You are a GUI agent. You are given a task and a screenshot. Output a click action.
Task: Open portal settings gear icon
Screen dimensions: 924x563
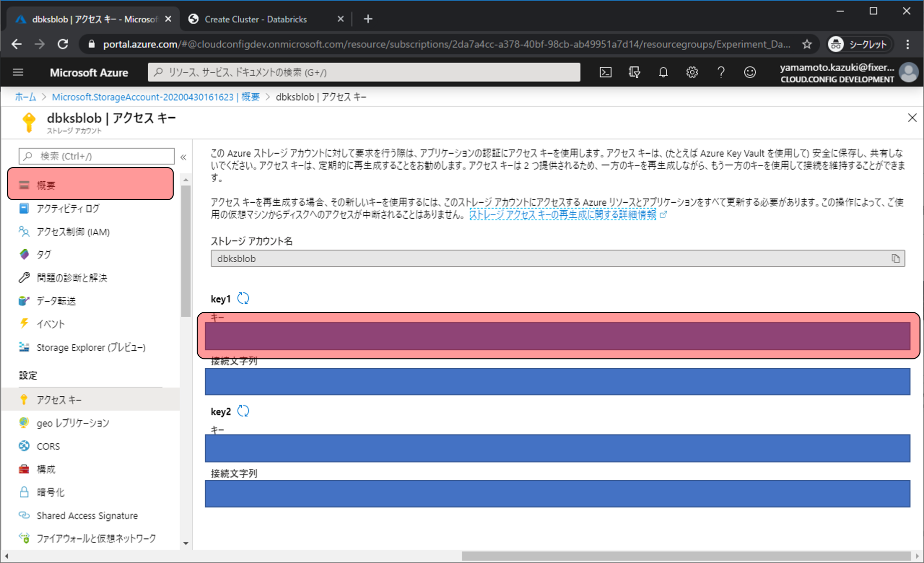[692, 73]
